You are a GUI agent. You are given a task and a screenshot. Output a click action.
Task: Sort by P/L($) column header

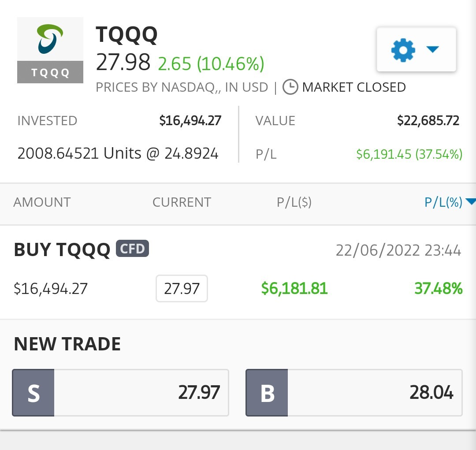tap(294, 202)
